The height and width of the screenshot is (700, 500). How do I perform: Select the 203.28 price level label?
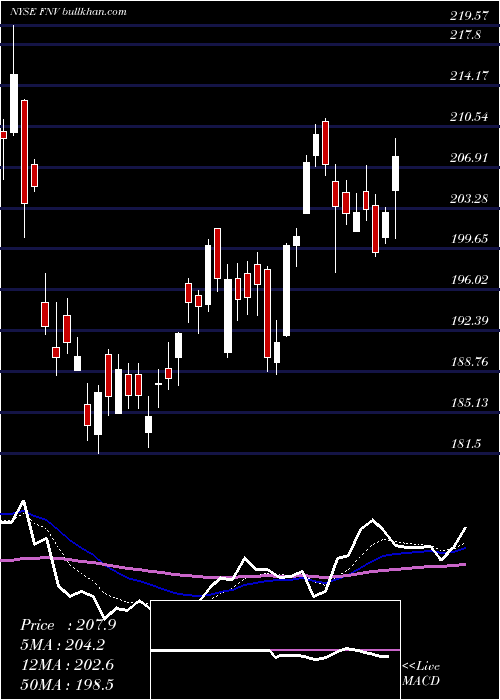[468, 198]
